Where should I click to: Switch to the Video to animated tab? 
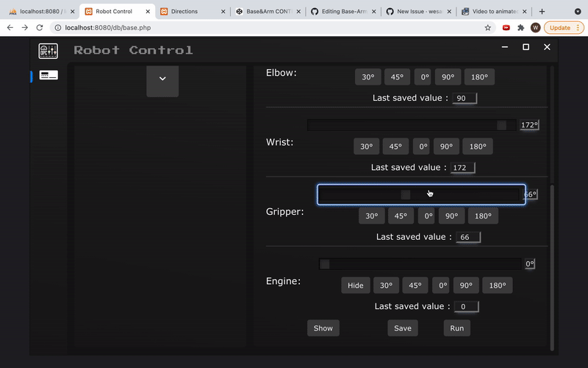494,11
